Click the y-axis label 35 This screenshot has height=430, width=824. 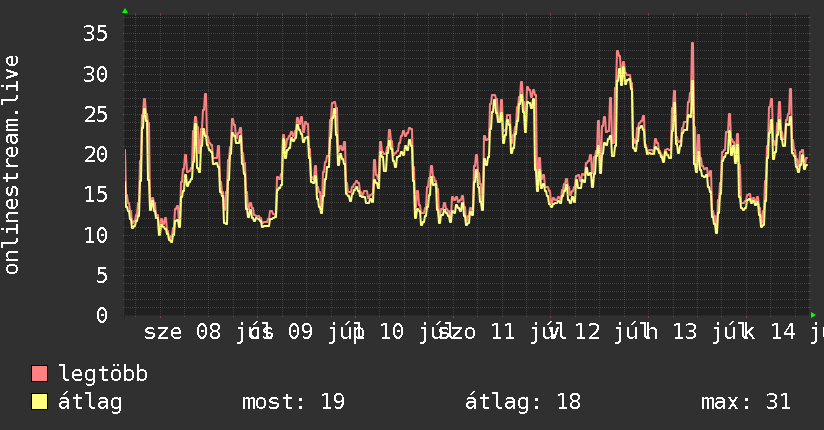[96, 34]
